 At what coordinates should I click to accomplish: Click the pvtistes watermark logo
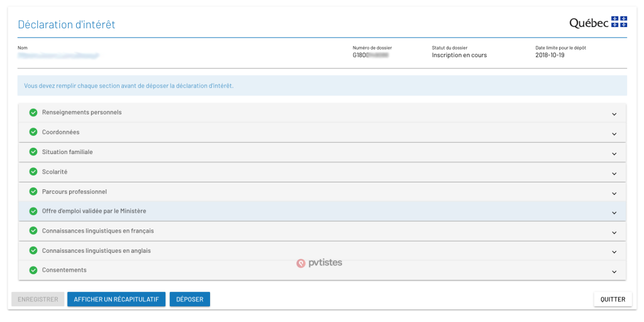[x=319, y=263]
